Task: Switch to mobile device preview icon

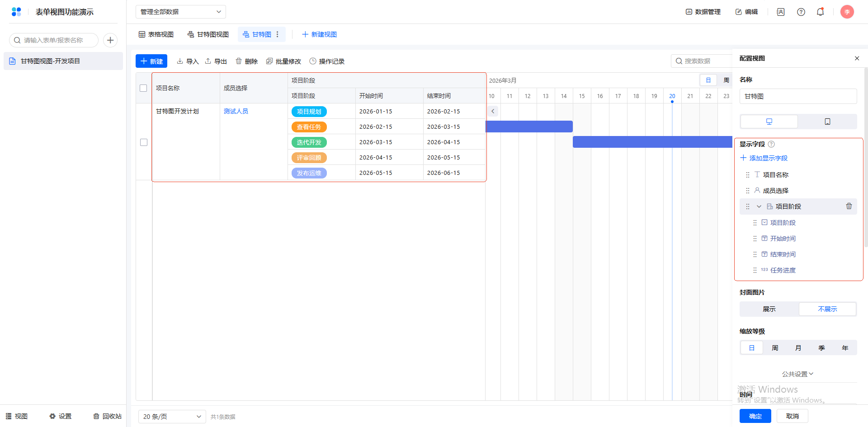Action: tap(827, 122)
